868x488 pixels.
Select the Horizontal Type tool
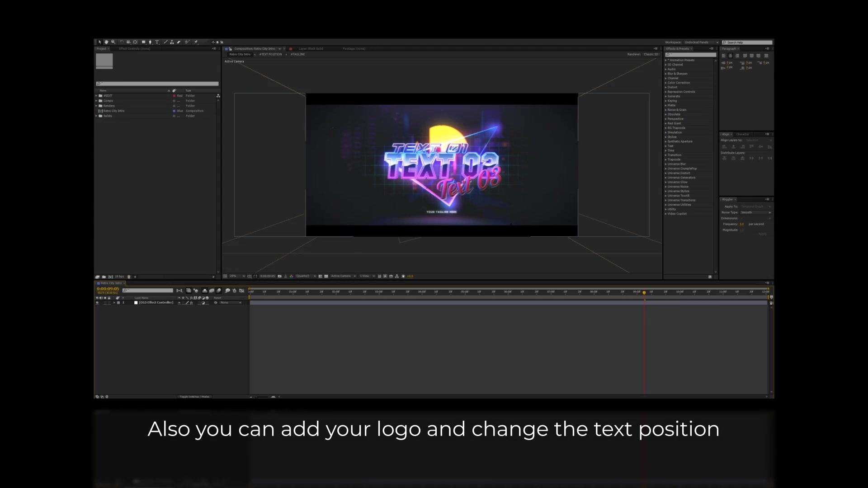(157, 42)
